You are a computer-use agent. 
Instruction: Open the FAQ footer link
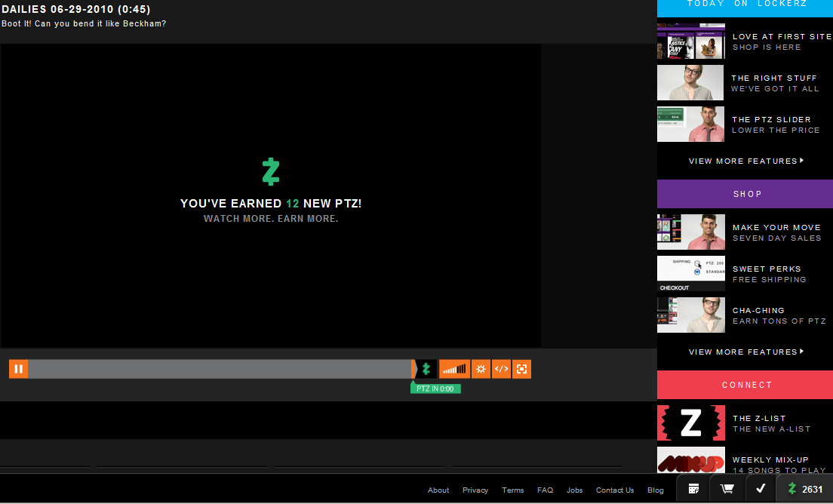pyautogui.click(x=545, y=490)
